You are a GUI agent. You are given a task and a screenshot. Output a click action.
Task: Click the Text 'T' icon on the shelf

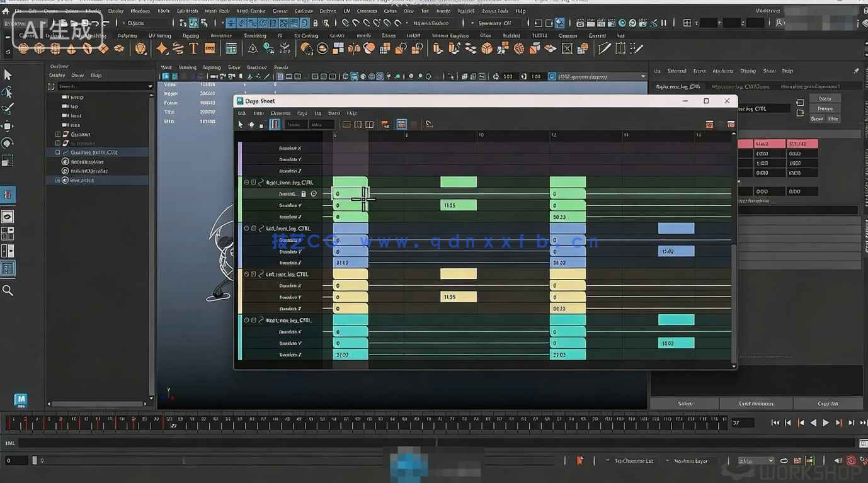pos(193,48)
